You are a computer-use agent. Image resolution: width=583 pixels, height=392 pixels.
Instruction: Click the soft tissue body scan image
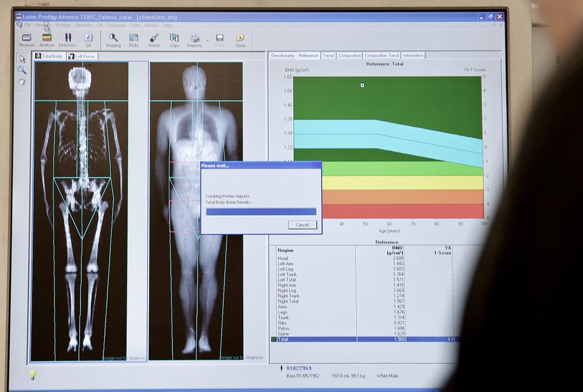click(x=196, y=211)
